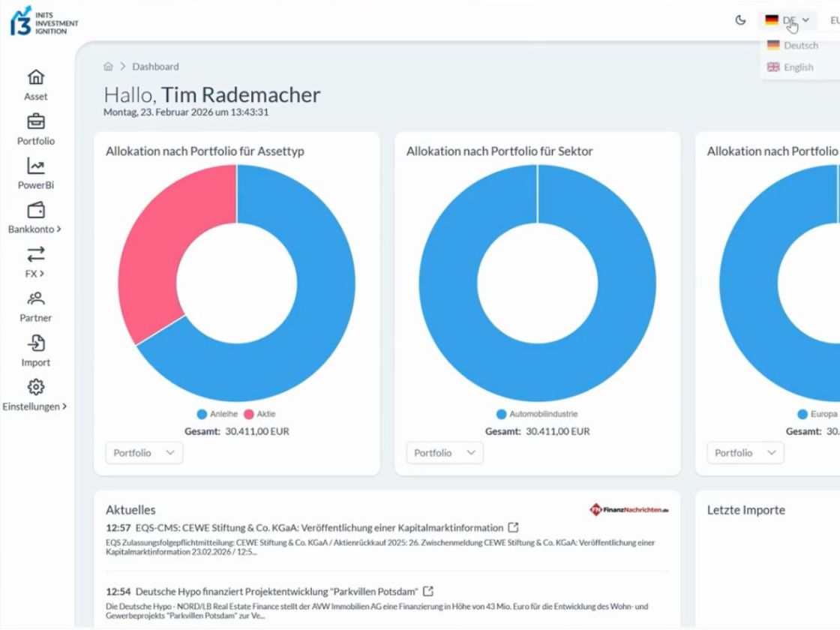Open external link icon for Deutsche Hypo news
This screenshot has height=630, width=840.
[428, 592]
